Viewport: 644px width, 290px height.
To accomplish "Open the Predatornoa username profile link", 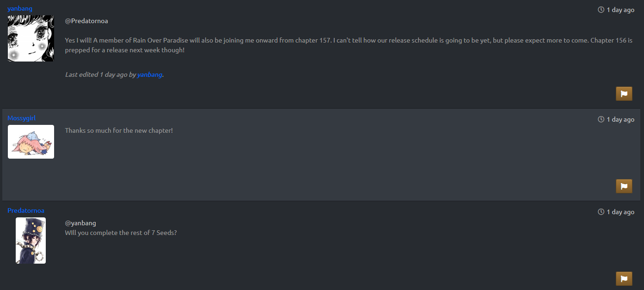I will pyautogui.click(x=26, y=210).
